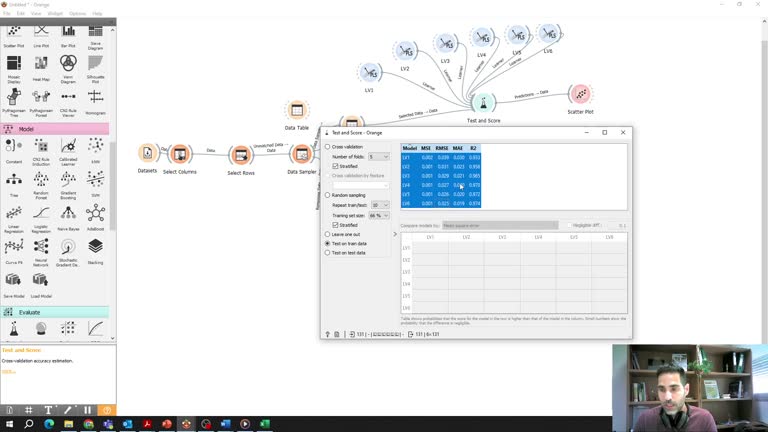Image resolution: width=768 pixels, height=432 pixels.
Task: Collapse Test and Score left panel arrow
Action: tap(395, 235)
